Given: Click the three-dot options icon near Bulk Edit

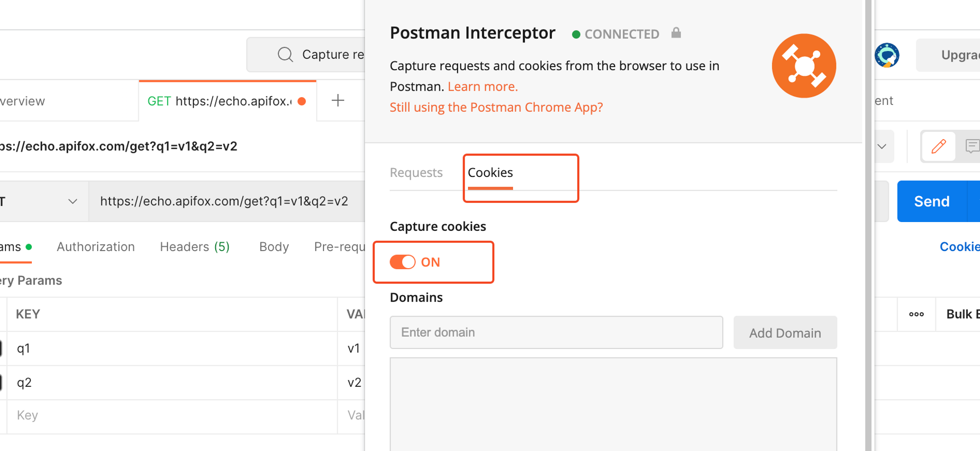Looking at the screenshot, I should coord(916,314).
